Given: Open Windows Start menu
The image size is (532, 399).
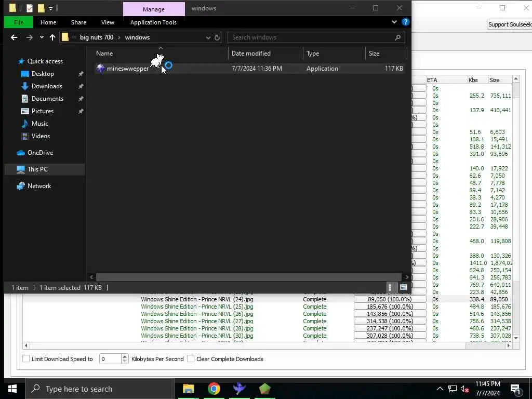Looking at the screenshot, I should pos(12,389).
